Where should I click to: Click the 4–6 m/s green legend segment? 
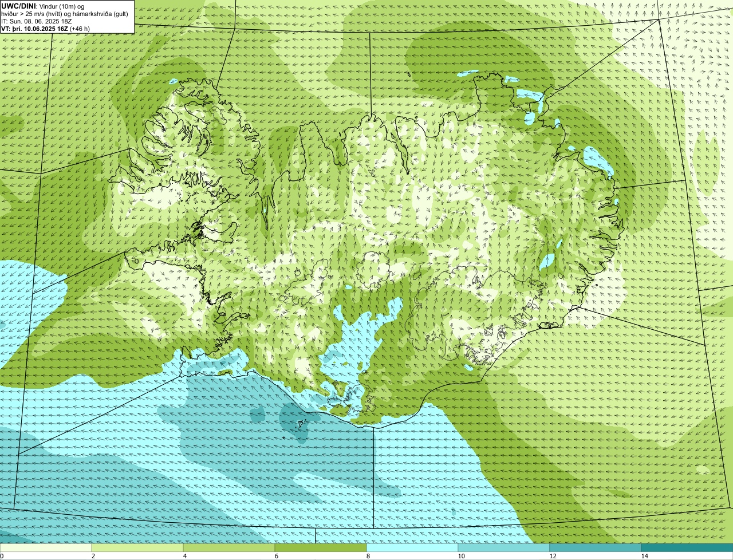[229, 547]
